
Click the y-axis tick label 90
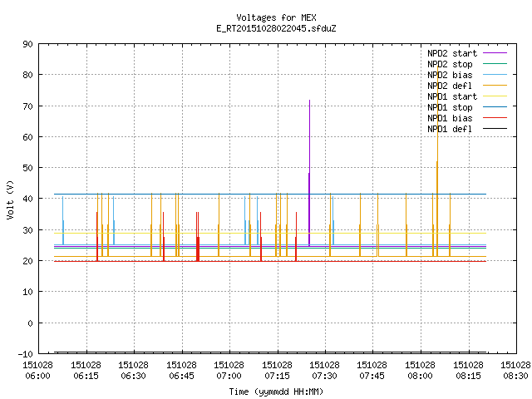pos(27,44)
